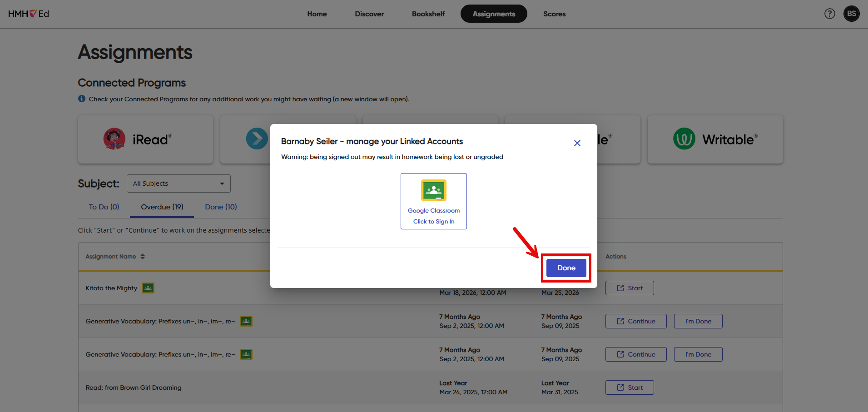The height and width of the screenshot is (412, 868).
Task: Click the Kitoto the Mighty assignment name
Action: pyautogui.click(x=111, y=288)
